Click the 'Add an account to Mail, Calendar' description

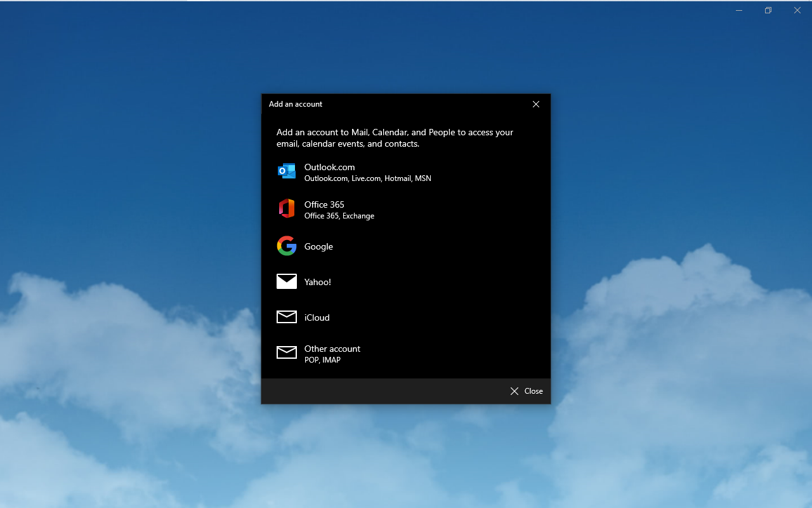point(395,138)
